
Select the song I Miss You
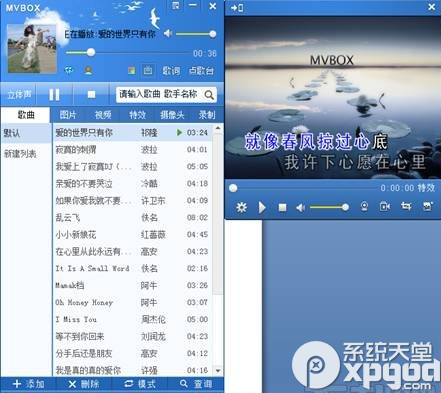pos(133,319)
